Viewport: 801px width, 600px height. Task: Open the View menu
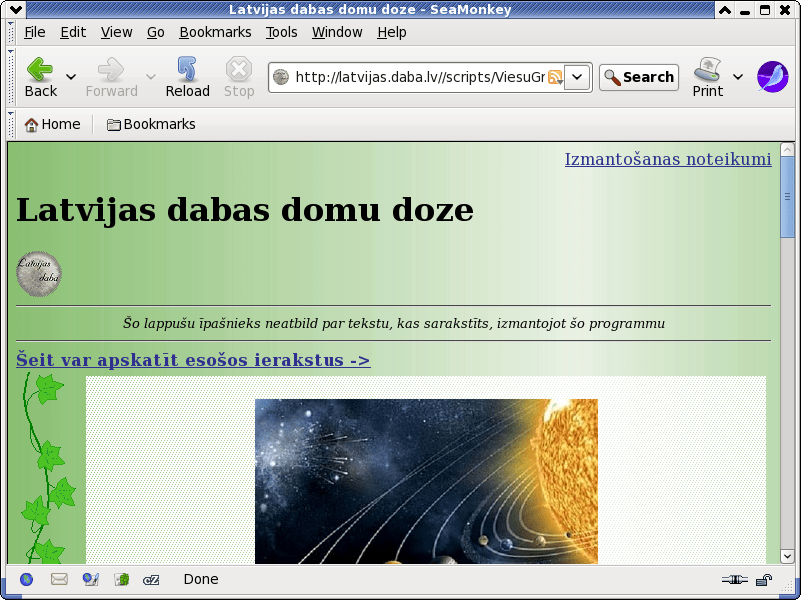click(x=116, y=32)
